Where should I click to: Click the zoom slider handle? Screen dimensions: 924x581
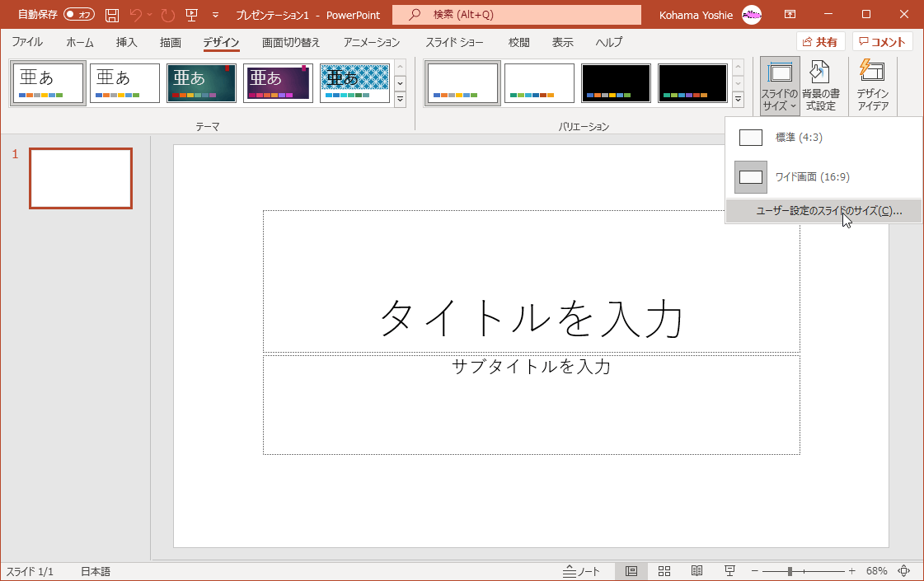tap(790, 571)
